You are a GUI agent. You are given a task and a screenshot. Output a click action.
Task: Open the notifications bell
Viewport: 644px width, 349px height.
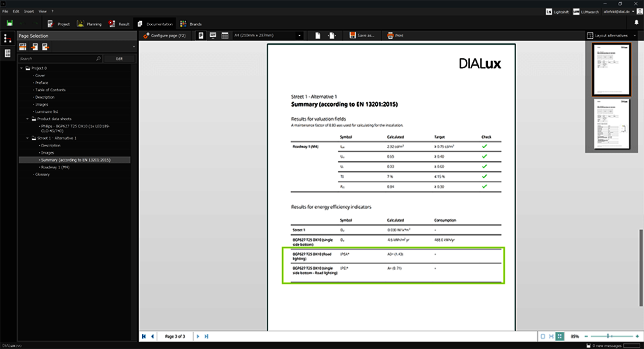click(636, 23)
